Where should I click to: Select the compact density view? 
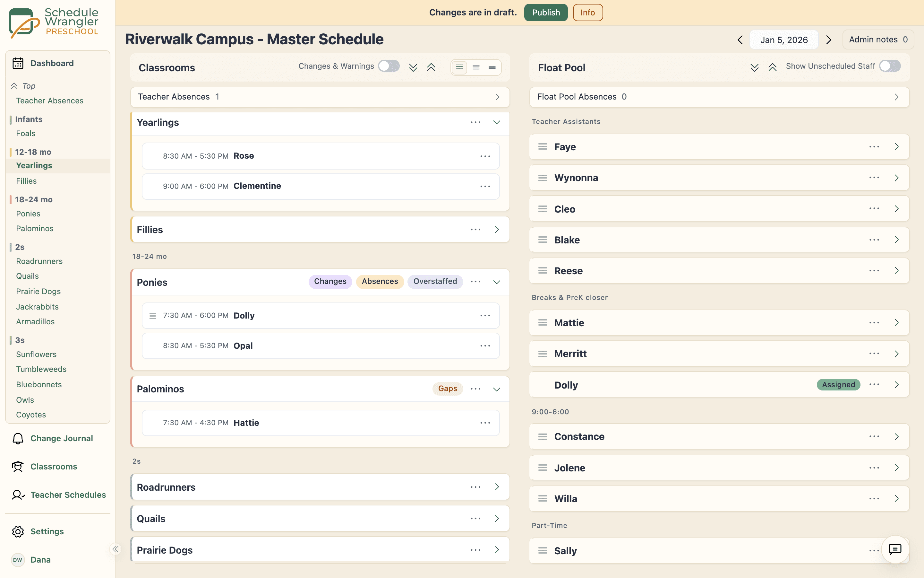coord(492,68)
